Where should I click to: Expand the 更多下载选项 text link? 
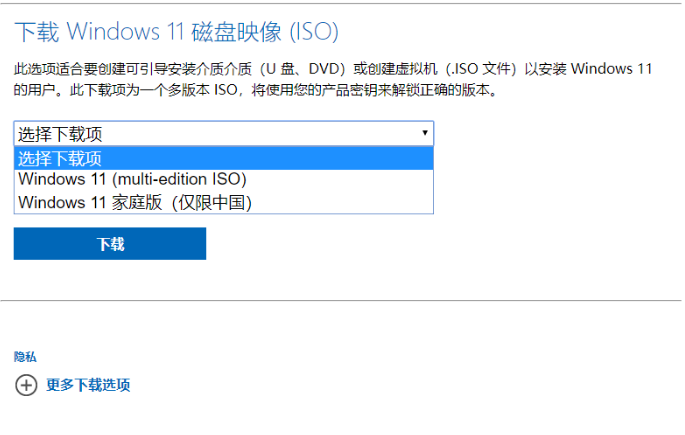(x=88, y=385)
